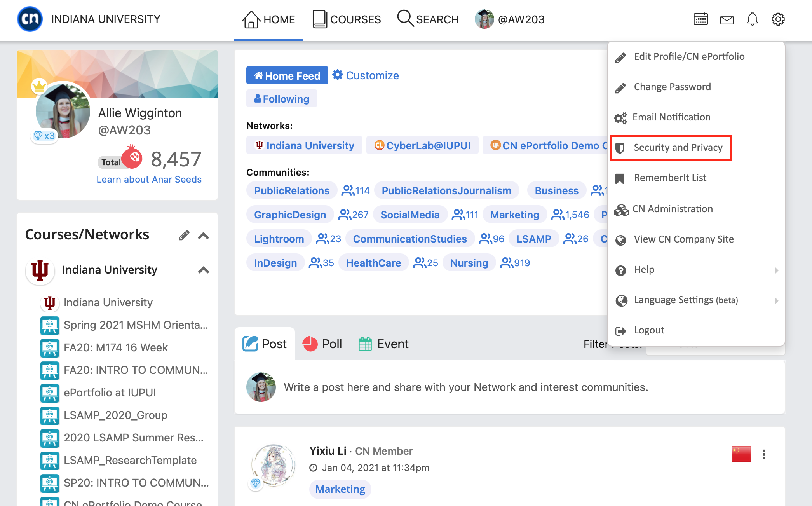Screen dimensions: 812x506
Task: Select Edit Profile/CN ePortfolio menu item
Action: pyautogui.click(x=696, y=57)
